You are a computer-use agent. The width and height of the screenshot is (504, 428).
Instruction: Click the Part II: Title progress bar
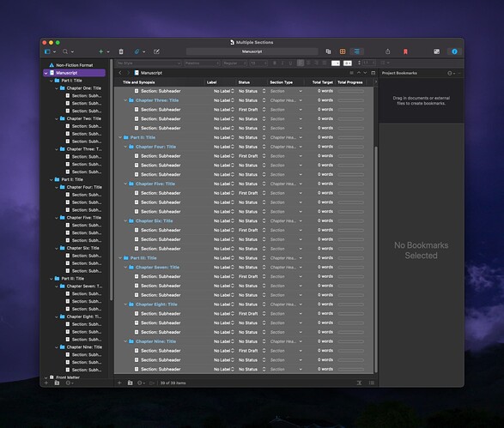point(350,137)
